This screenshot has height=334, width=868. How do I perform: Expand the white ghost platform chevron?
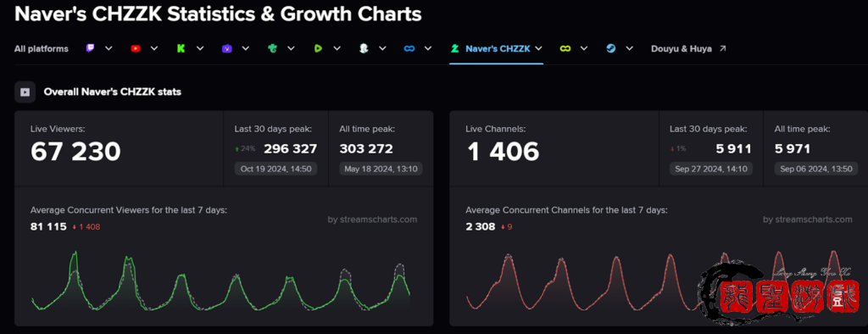point(382,48)
